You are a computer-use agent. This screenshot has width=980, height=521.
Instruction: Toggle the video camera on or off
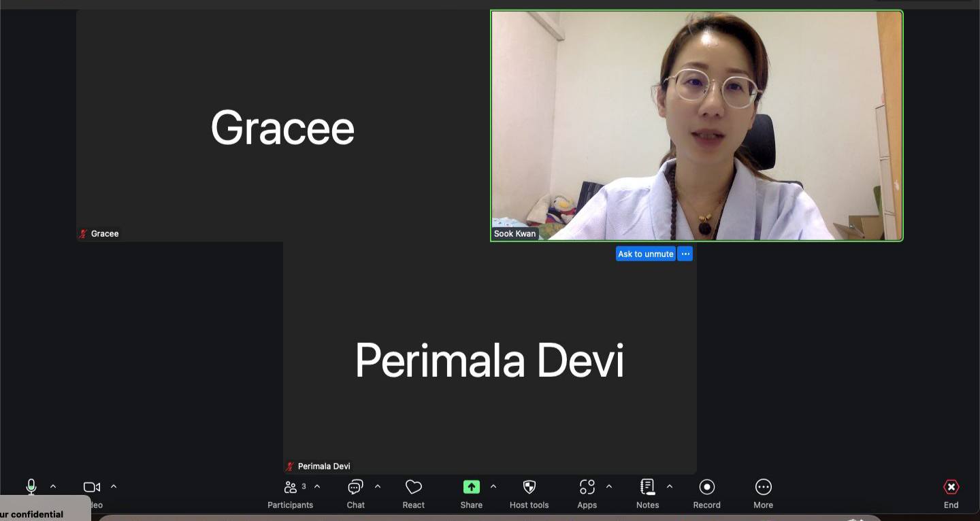(92, 487)
